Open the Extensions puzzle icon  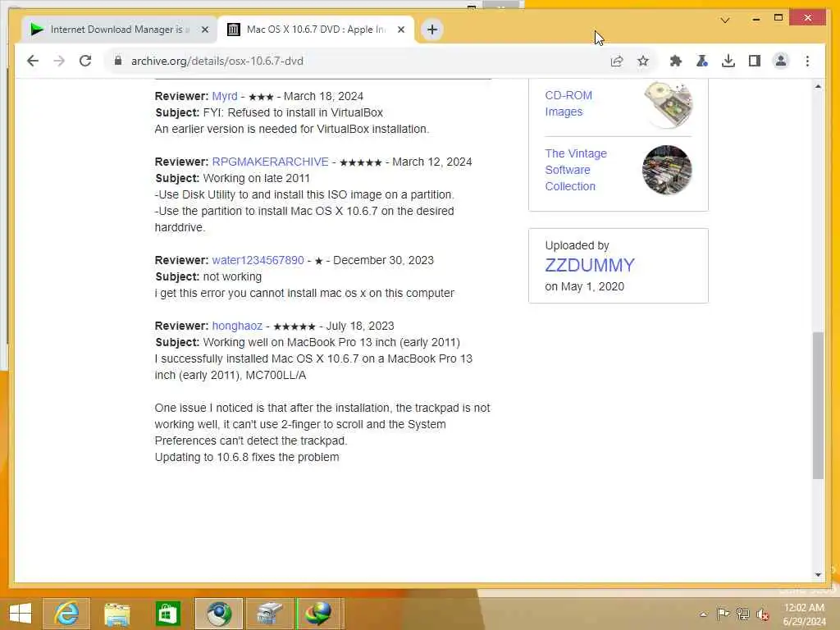click(676, 61)
